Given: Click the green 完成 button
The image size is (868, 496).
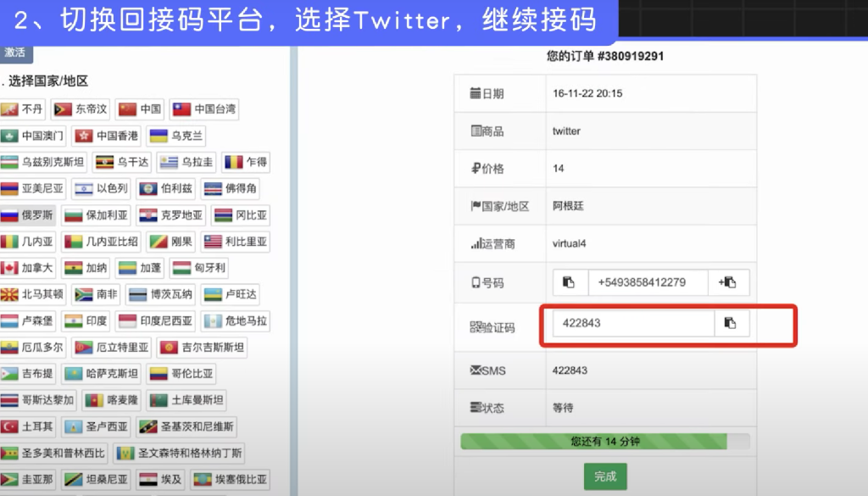Looking at the screenshot, I should point(605,476).
